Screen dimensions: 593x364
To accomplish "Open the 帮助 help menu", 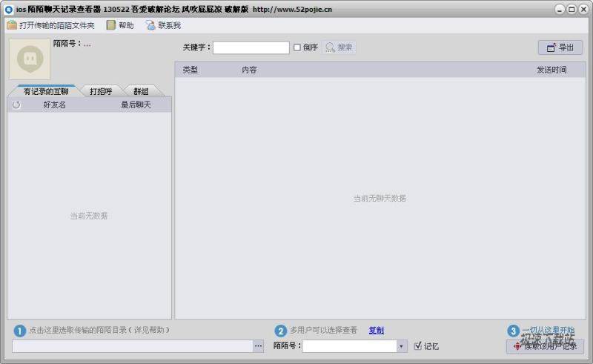I will [120, 25].
